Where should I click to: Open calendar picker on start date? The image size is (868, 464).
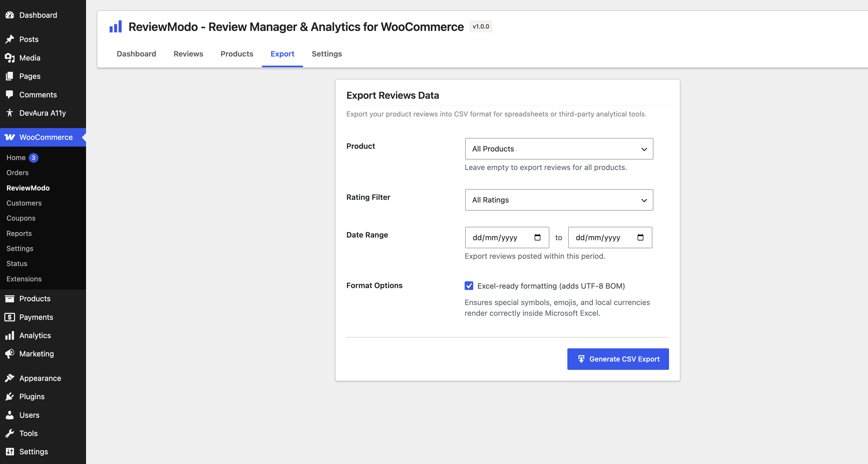point(538,238)
